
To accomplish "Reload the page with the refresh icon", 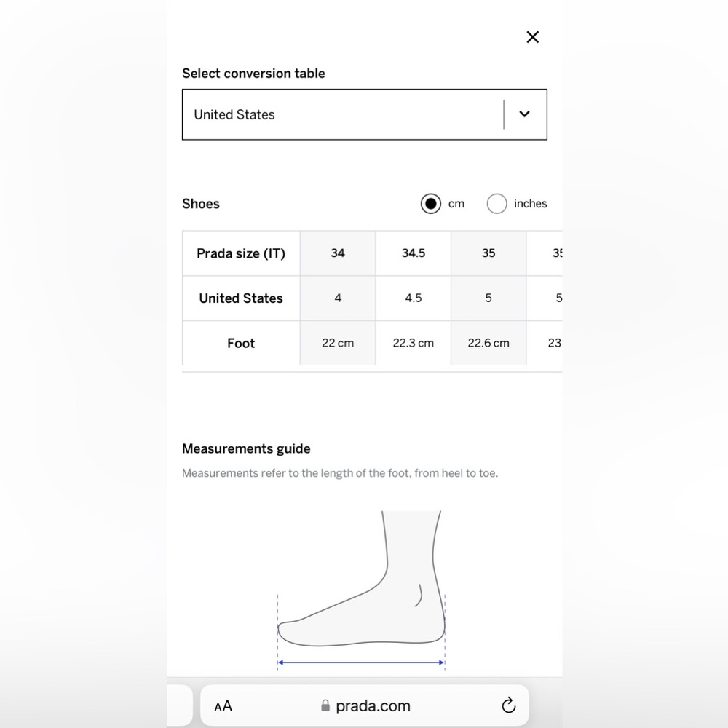I will [508, 705].
